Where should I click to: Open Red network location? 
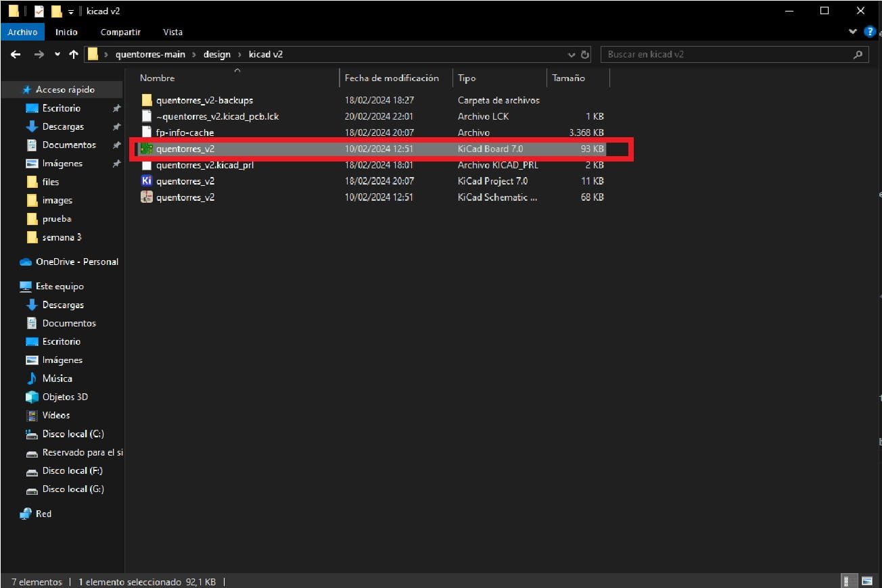click(x=36, y=514)
